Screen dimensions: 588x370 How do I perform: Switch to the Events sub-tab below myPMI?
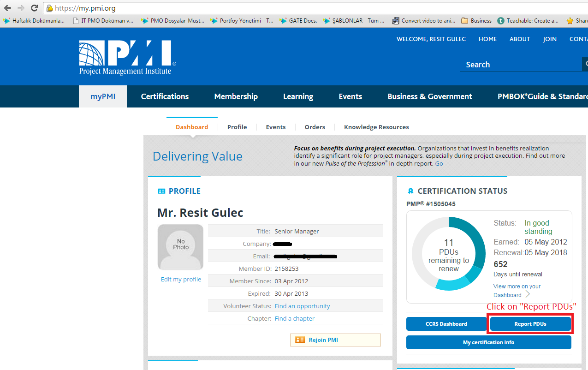click(276, 127)
